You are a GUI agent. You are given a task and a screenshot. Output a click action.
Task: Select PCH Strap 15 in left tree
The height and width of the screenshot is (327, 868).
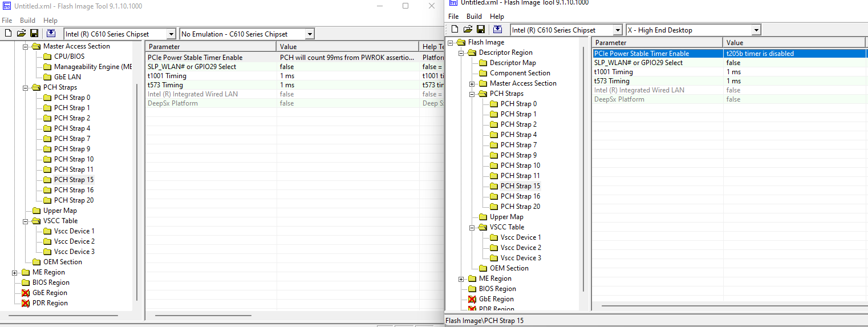click(74, 180)
